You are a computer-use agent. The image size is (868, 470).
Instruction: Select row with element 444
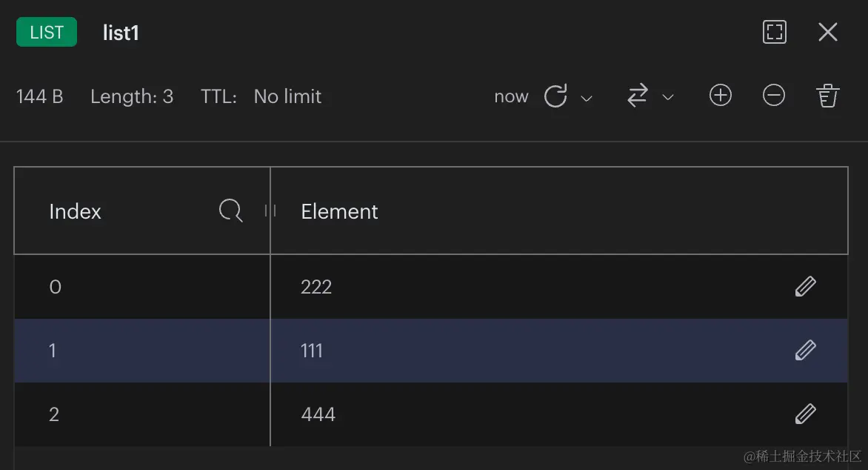[431, 414]
